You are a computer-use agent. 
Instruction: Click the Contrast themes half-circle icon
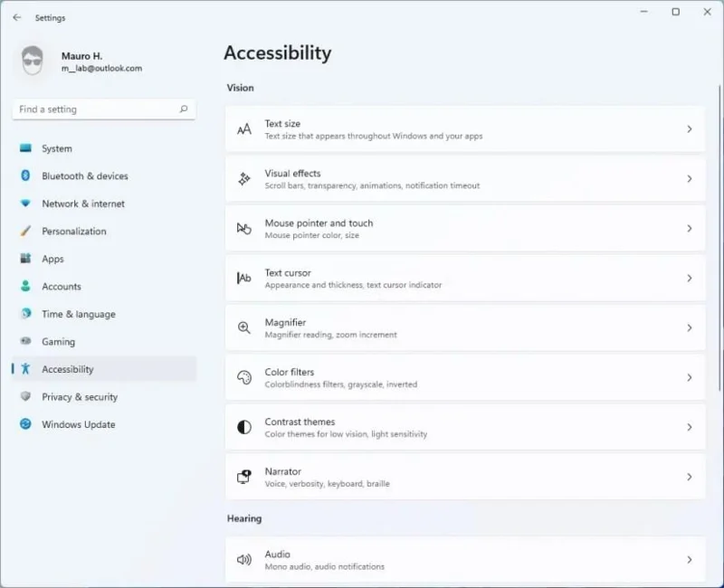pyautogui.click(x=243, y=427)
